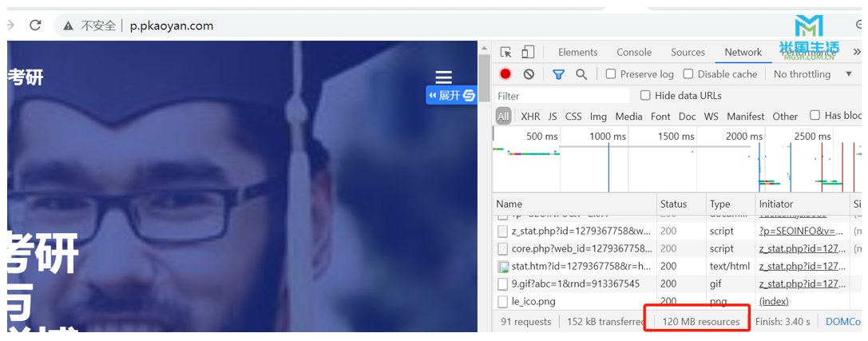
Task: Filter requests by XHR
Action: click(530, 117)
